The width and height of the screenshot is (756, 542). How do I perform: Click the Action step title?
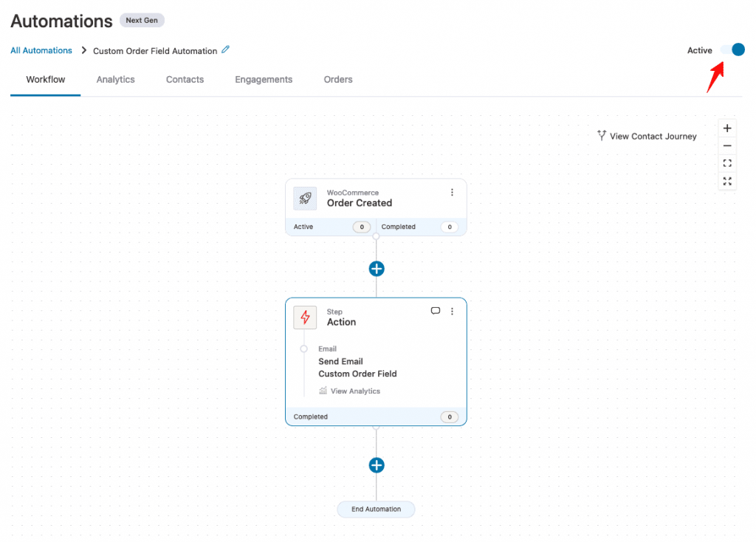point(341,322)
